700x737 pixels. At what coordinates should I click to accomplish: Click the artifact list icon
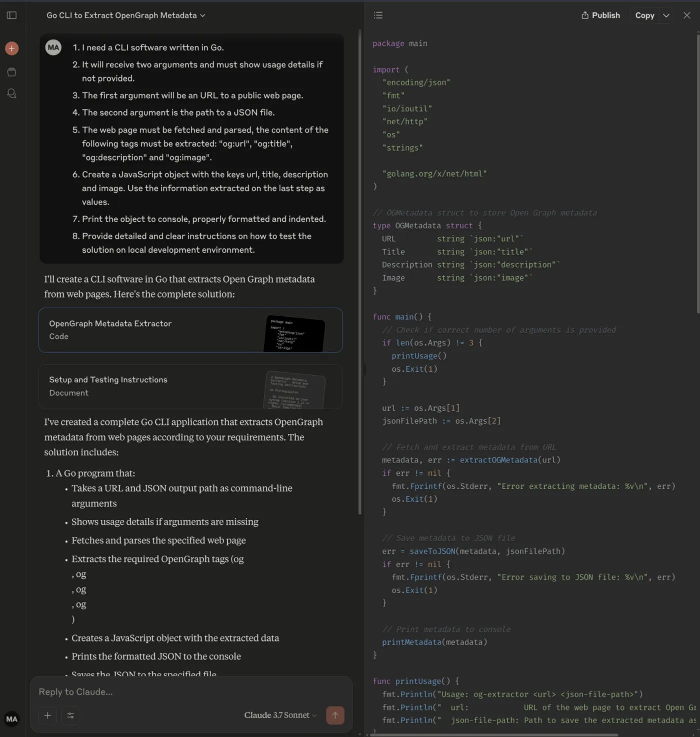tap(378, 15)
